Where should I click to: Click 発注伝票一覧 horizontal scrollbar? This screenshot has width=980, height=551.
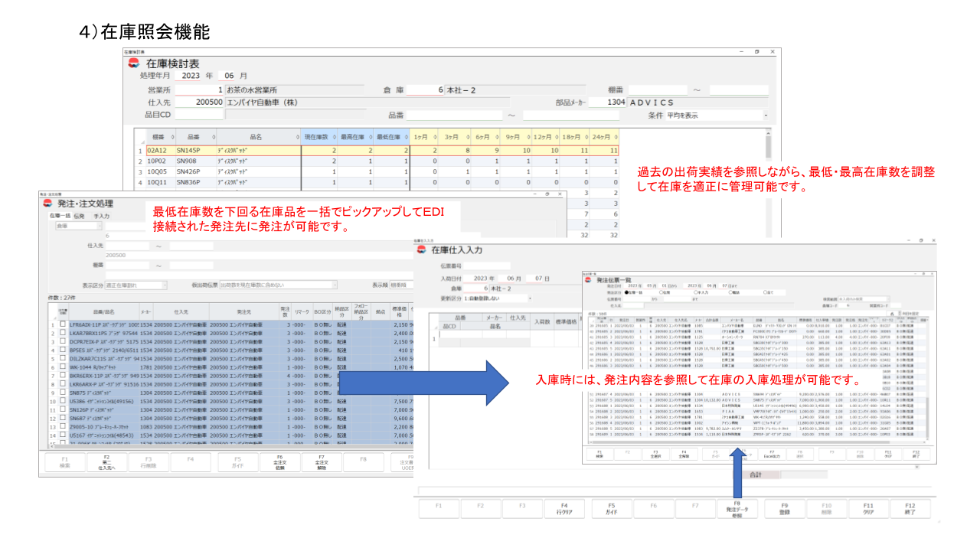[758, 442]
